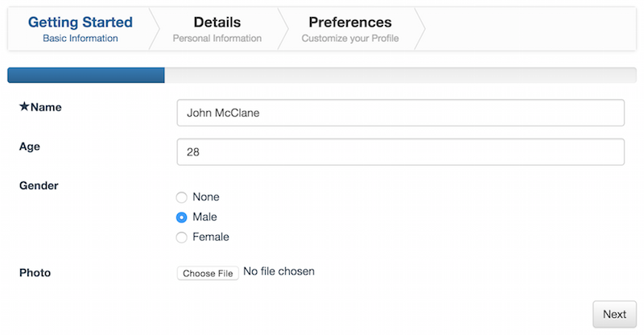This screenshot has width=644, height=335.
Task: Click the "Personal Information" subtitle text
Action: coord(217,38)
